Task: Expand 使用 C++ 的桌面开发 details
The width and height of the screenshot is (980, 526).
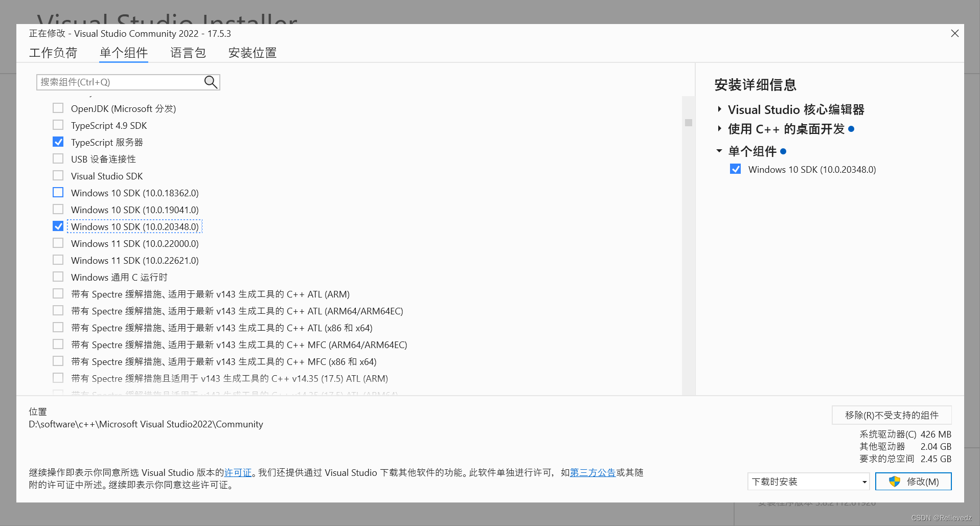Action: click(x=719, y=129)
